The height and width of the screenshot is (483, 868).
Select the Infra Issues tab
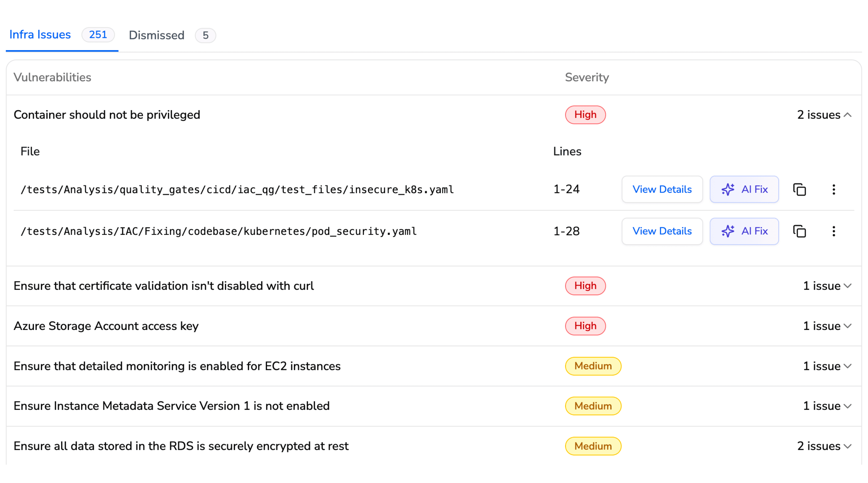click(40, 34)
